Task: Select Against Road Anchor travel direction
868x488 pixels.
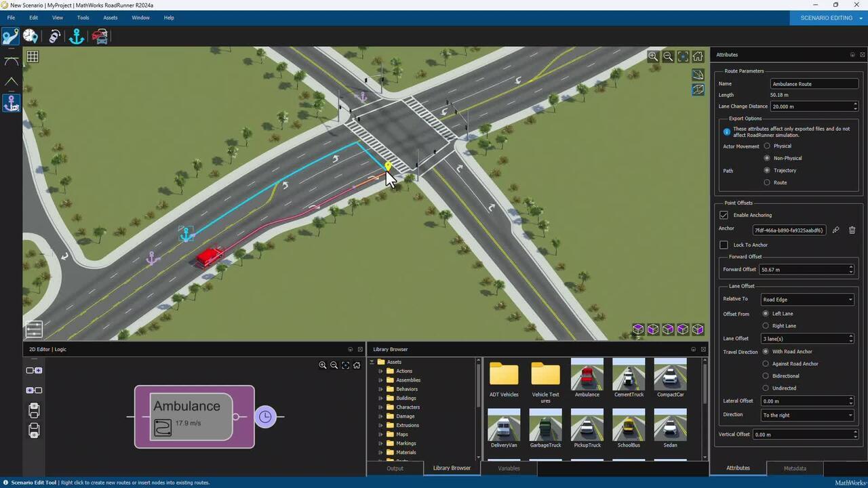Action: point(766,363)
